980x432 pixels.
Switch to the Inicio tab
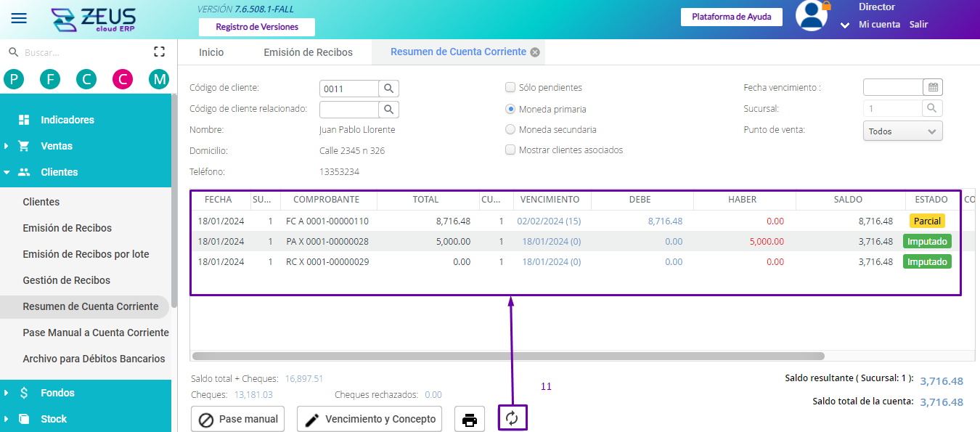pos(211,52)
